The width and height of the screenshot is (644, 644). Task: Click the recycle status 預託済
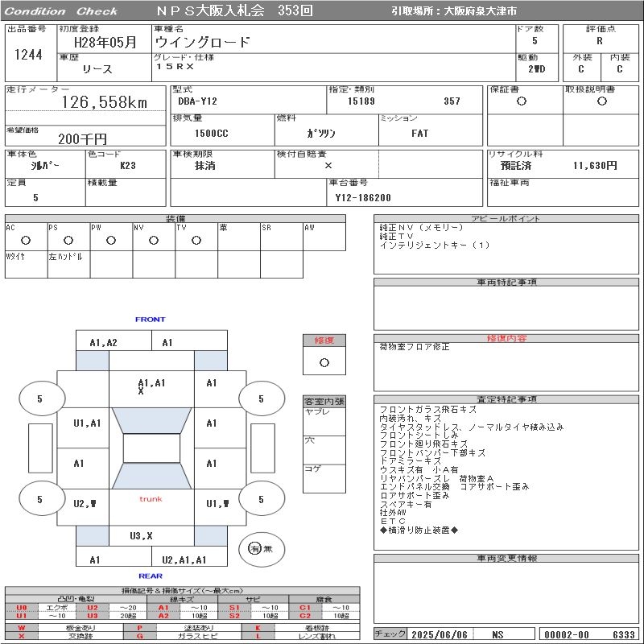click(x=516, y=166)
